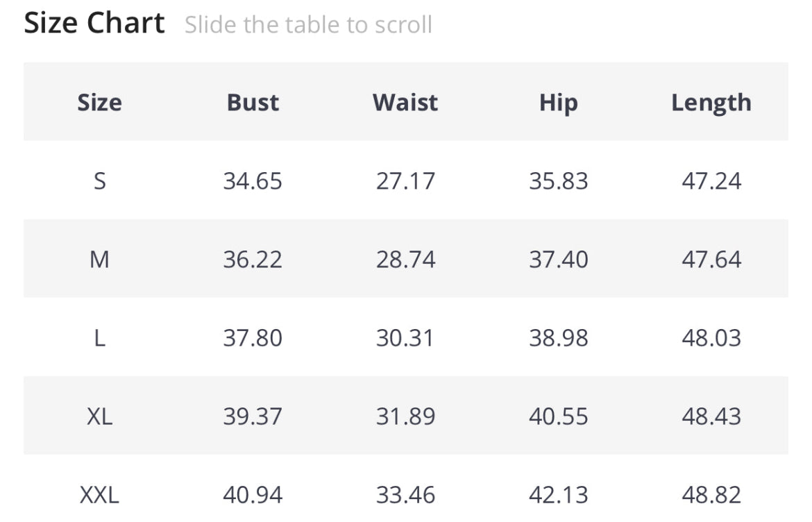Click waist value 28.74 for size M
Screen dimensions: 812x522
405,259
